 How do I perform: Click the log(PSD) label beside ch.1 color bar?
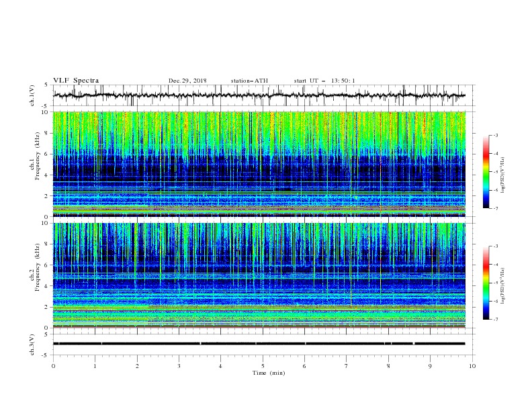click(x=503, y=175)
